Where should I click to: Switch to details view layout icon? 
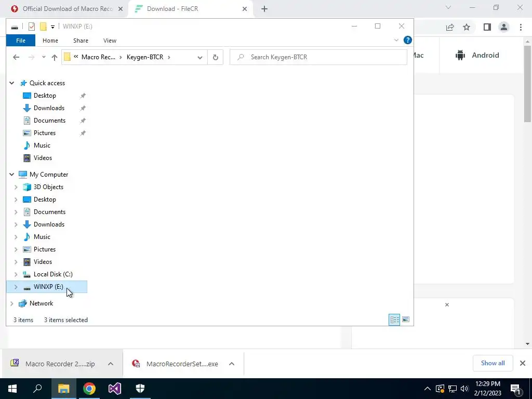pos(394,320)
